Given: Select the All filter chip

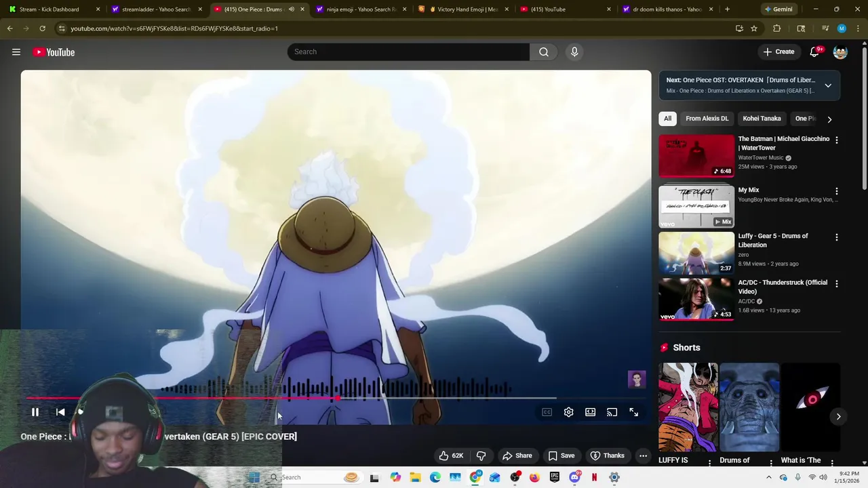Looking at the screenshot, I should point(667,119).
